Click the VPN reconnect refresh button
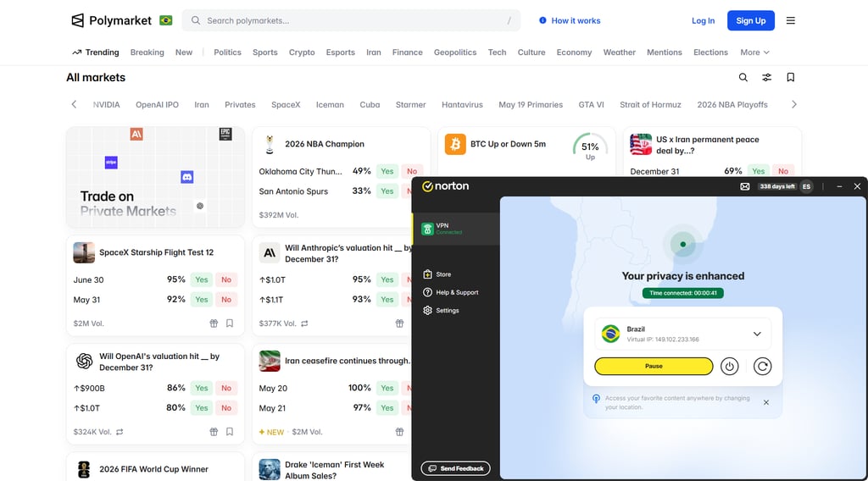The image size is (868, 481). click(762, 366)
